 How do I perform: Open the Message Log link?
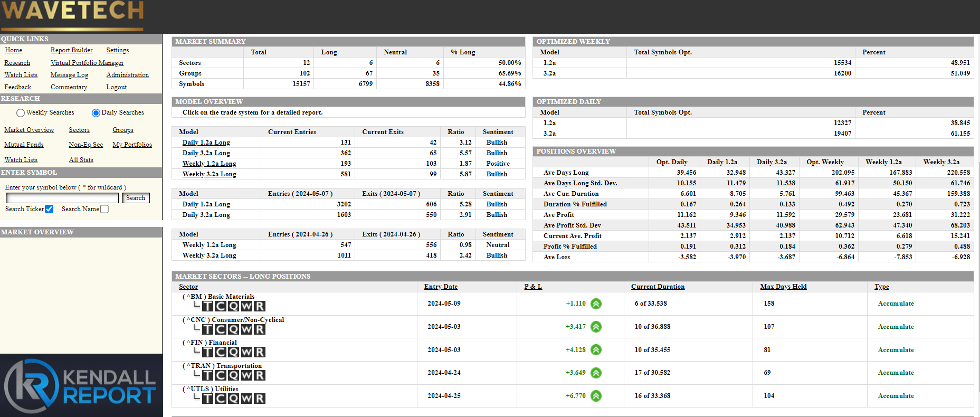pyautogui.click(x=70, y=75)
